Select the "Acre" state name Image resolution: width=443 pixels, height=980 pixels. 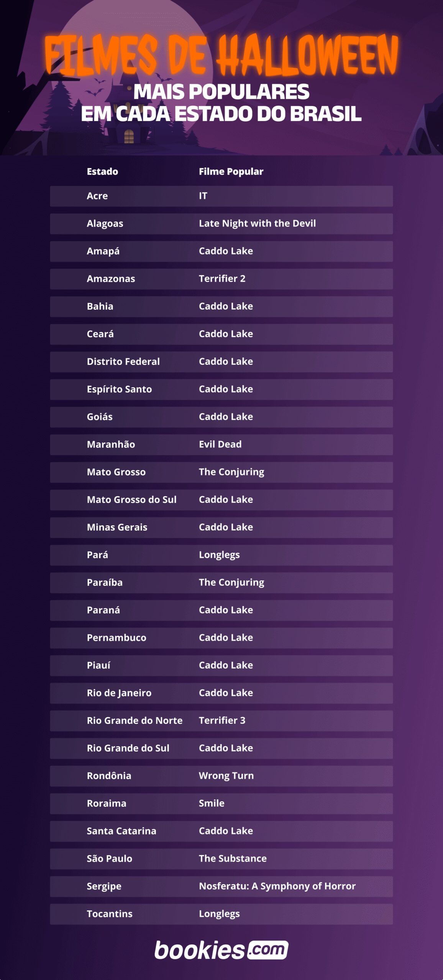97,196
